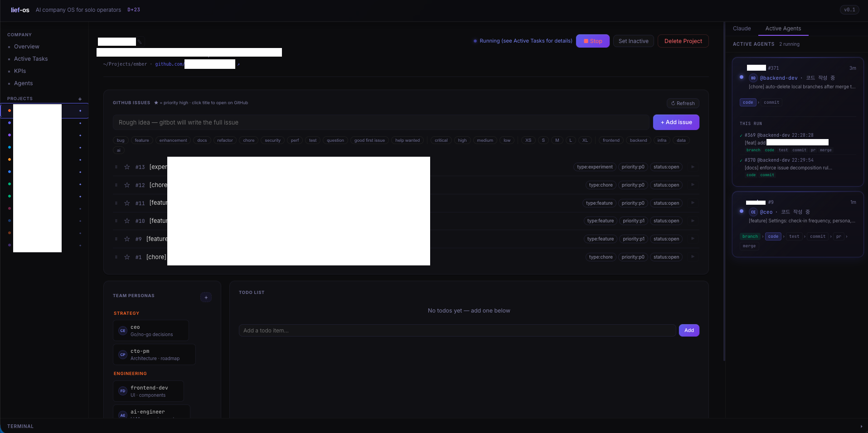The image size is (868, 433).
Task: Click the edit pencil next to project name
Action: pyautogui.click(x=141, y=42)
